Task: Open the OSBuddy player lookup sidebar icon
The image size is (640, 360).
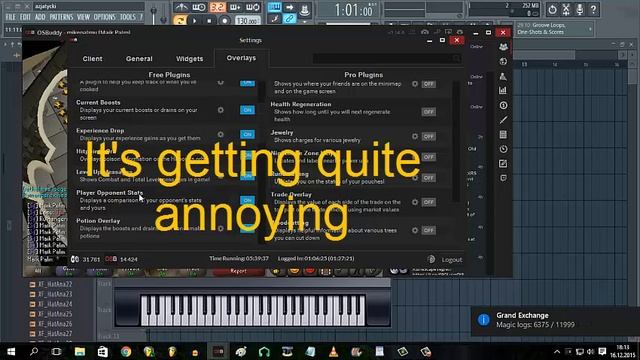Action: [x=503, y=76]
